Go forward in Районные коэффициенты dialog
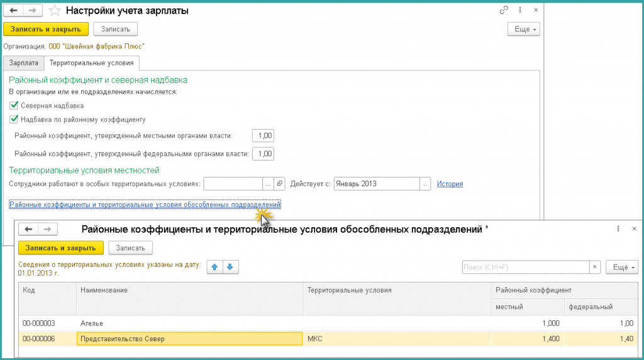The width and height of the screenshot is (644, 360). tap(48, 229)
